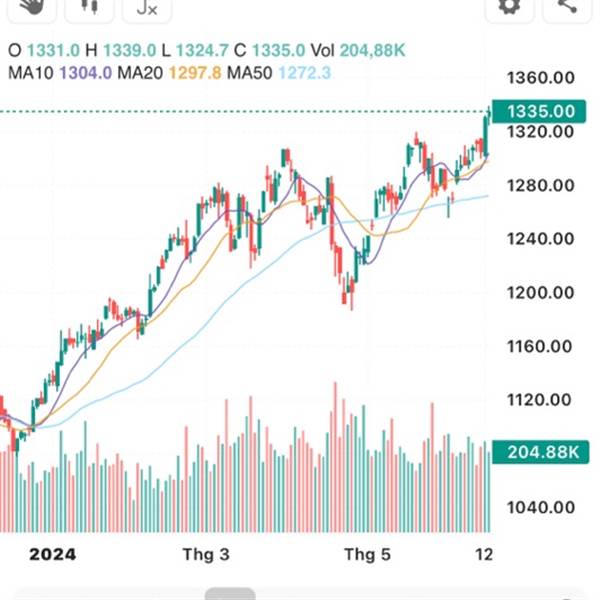
Task: Click the 1200.00 price axis level
Action: 541,293
